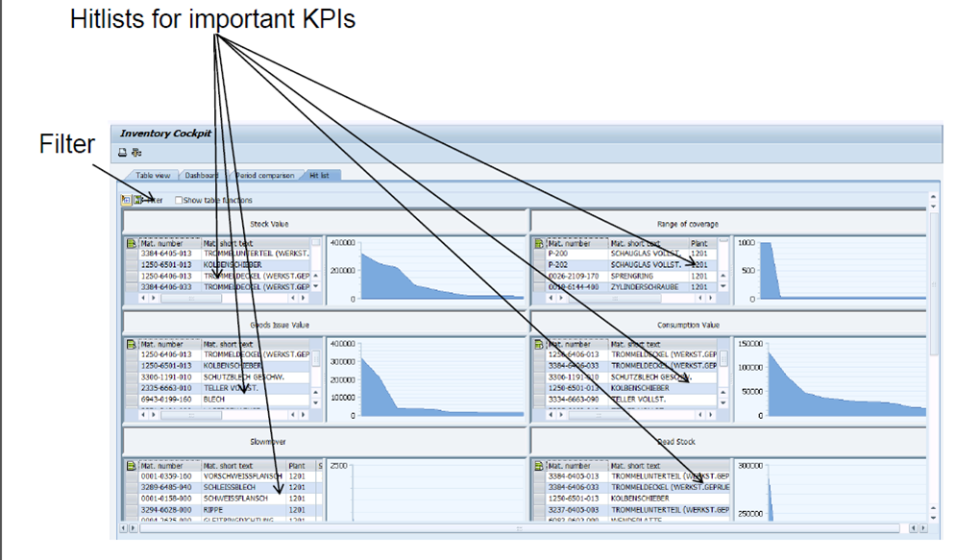Click the Print icon in the toolbar
The image size is (980, 560).
[122, 153]
